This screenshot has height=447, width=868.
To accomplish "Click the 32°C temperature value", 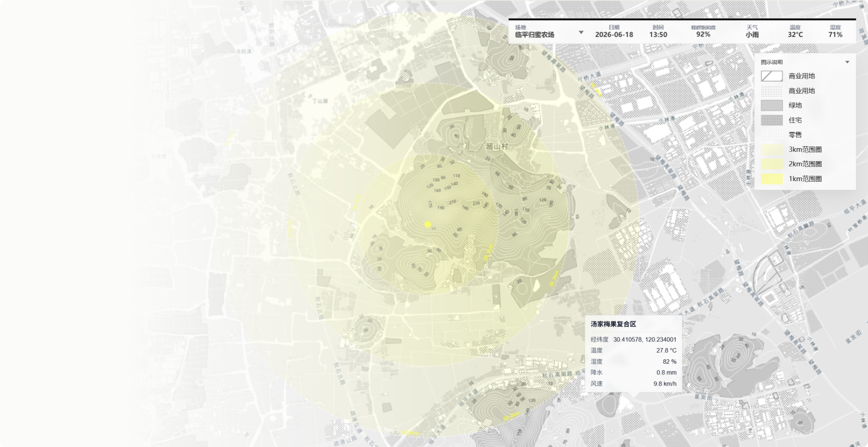I will point(795,35).
